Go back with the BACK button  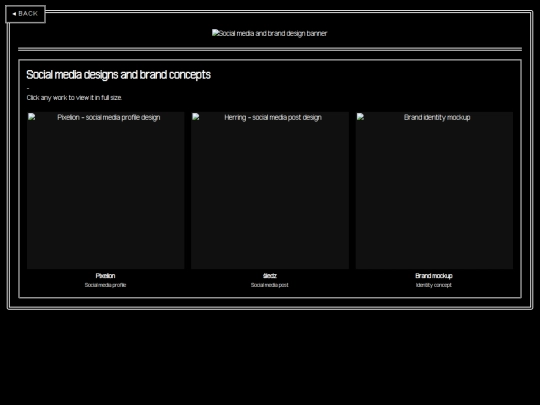(x=25, y=14)
